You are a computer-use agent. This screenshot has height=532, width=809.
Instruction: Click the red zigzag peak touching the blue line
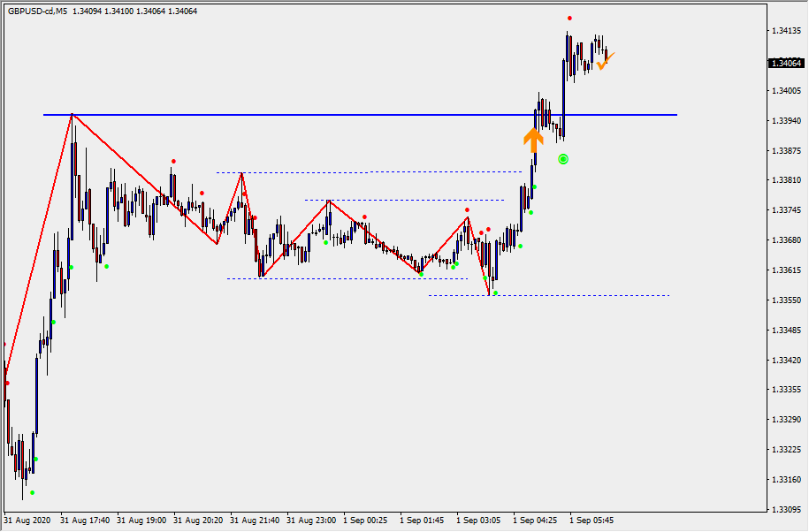[x=73, y=115]
